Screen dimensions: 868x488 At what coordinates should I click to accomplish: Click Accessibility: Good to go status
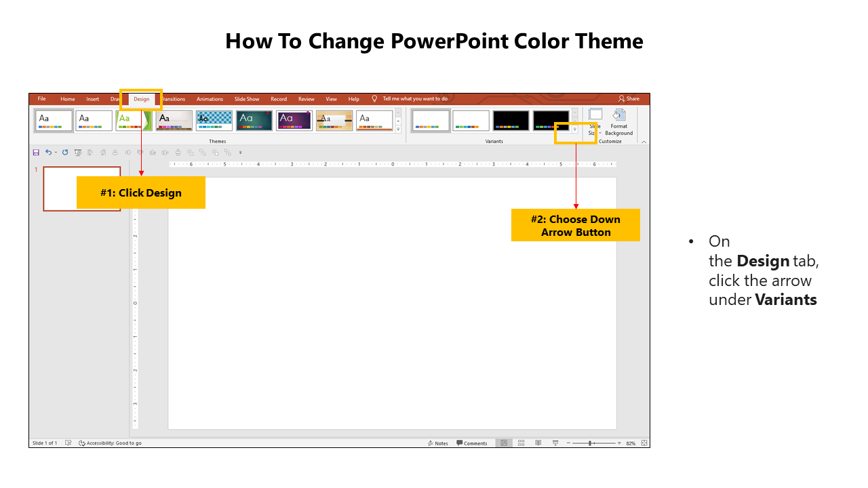point(111,443)
